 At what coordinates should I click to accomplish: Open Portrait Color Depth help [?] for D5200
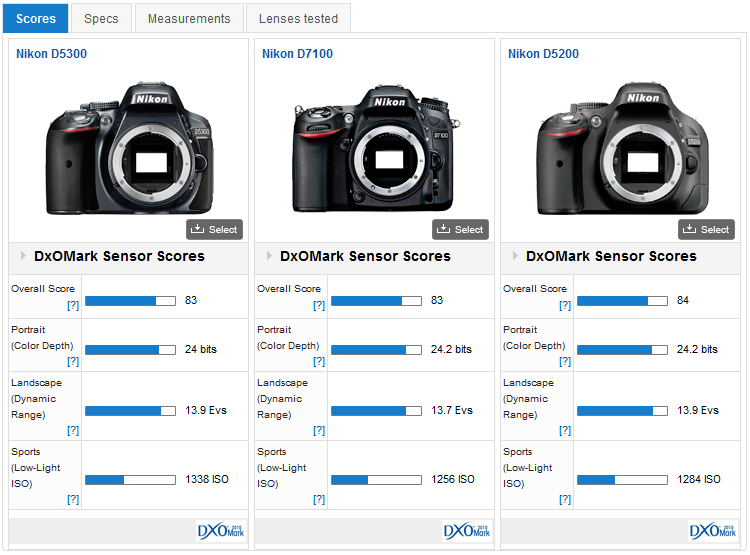[x=564, y=361]
